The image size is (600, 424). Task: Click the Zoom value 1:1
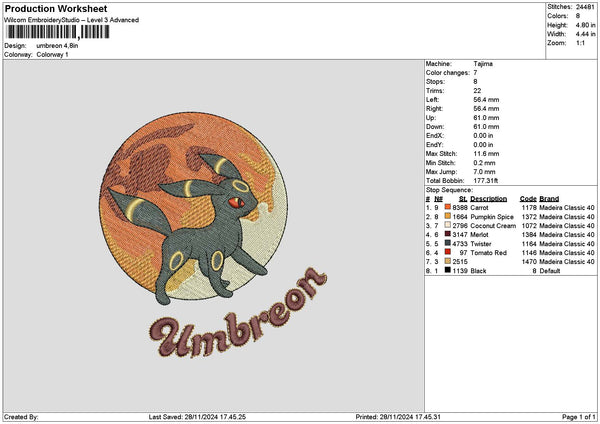[580, 43]
